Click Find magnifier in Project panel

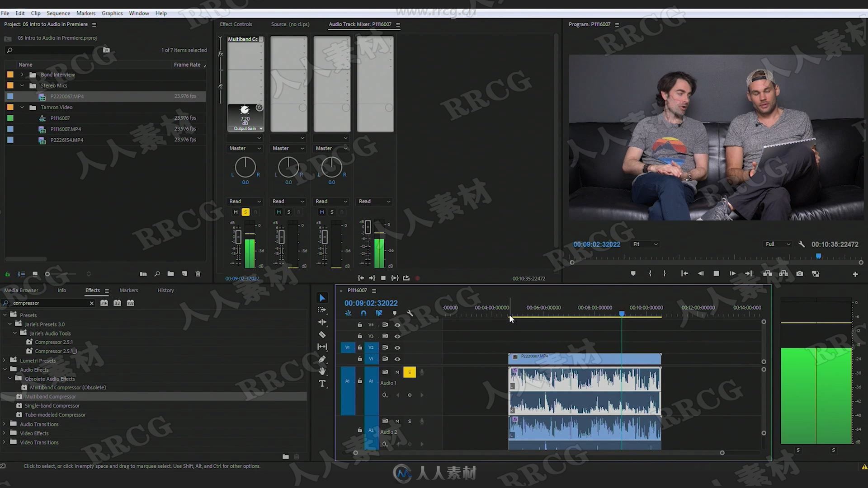(x=157, y=274)
